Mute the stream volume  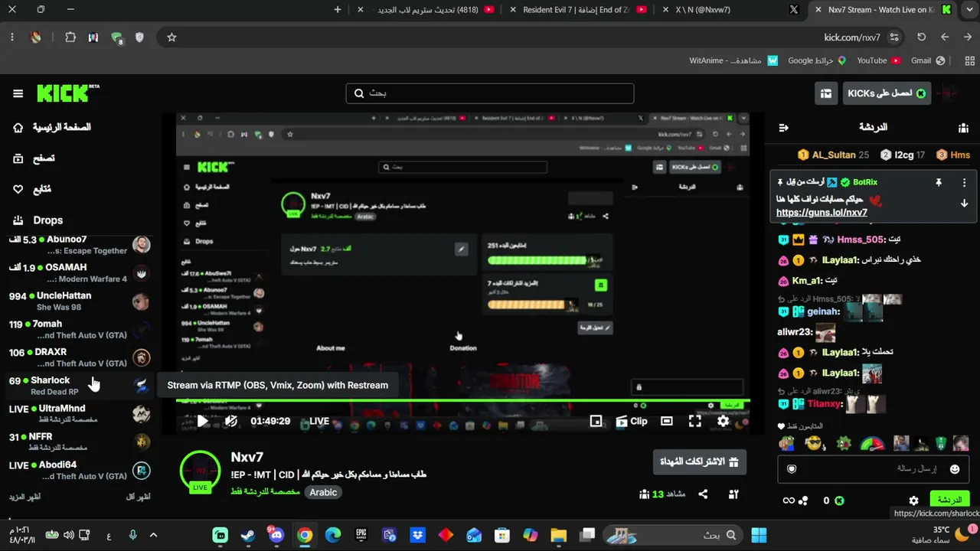click(230, 421)
